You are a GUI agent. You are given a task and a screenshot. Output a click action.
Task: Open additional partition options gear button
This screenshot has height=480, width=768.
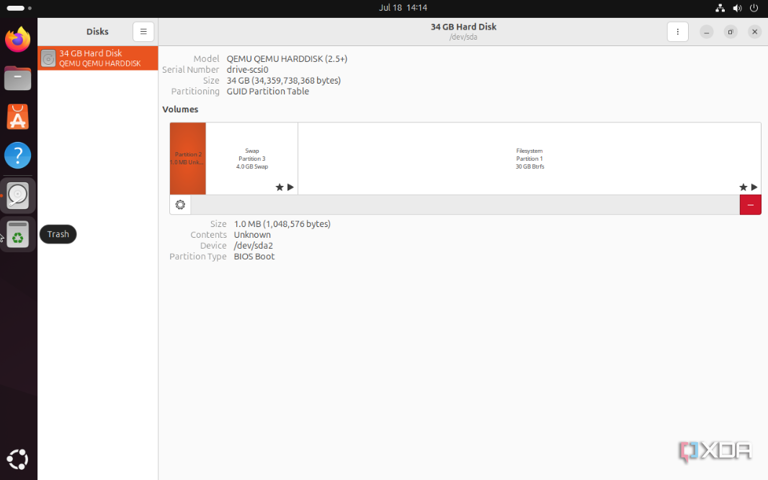(x=180, y=205)
